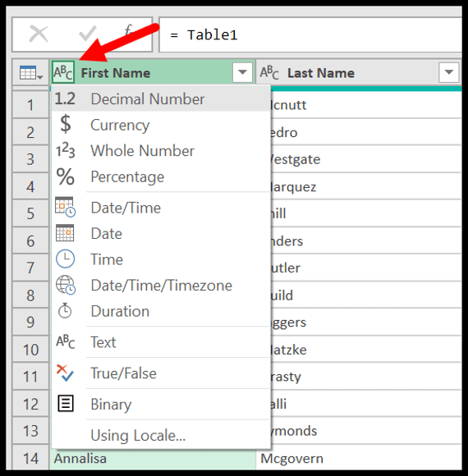Image resolution: width=468 pixels, height=476 pixels.
Task: Select row header number 14
Action: tap(30, 458)
